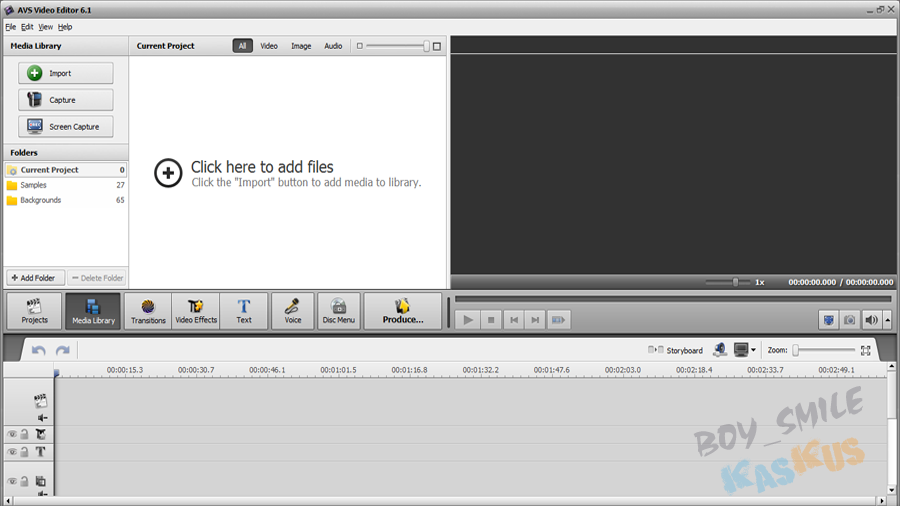Open the Disc Menu section
This screenshot has height=506, width=900.
[x=339, y=311]
